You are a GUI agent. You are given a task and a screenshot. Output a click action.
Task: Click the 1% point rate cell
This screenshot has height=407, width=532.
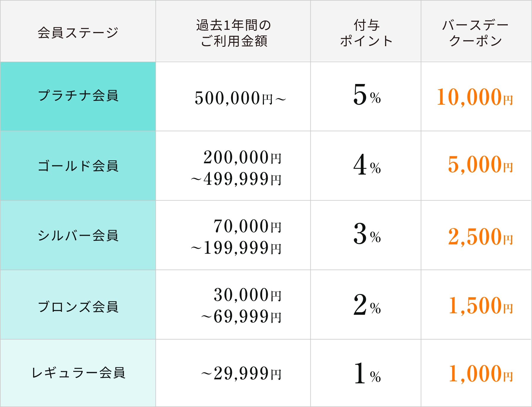366,374
